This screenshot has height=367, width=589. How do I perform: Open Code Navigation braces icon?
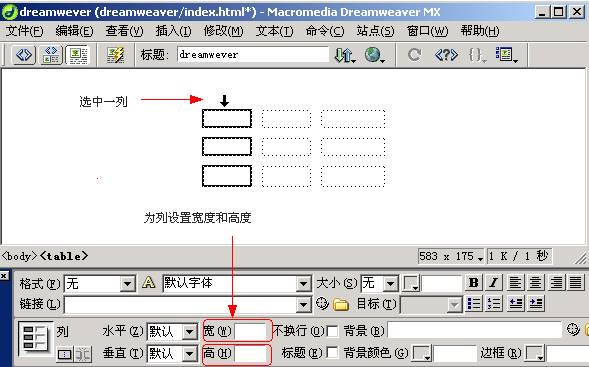477,55
